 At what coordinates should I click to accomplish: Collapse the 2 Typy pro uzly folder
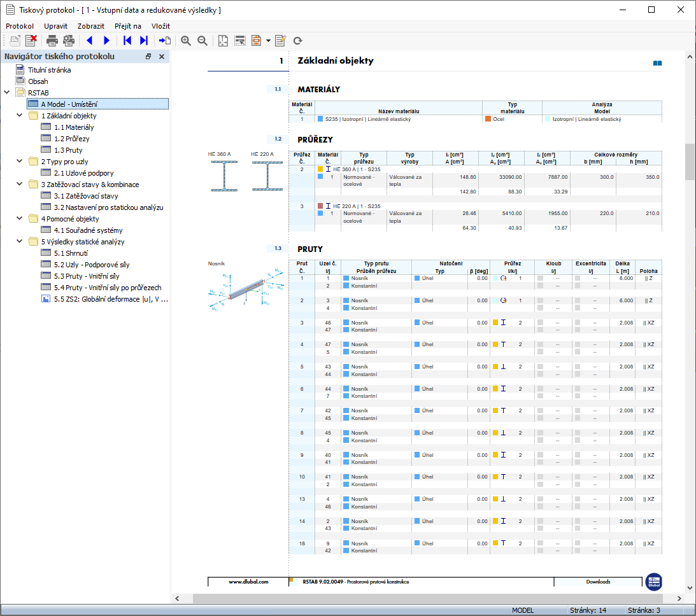point(20,161)
